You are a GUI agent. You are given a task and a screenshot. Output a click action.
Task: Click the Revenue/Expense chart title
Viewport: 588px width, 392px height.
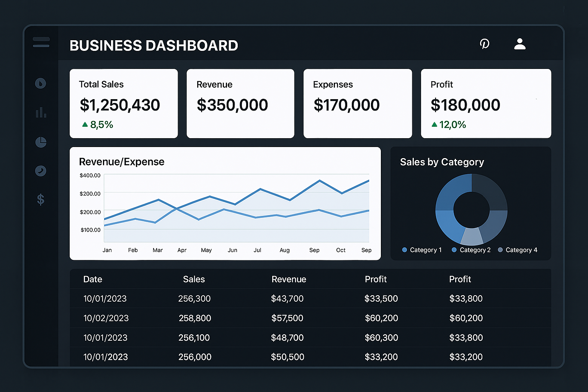[x=122, y=162]
